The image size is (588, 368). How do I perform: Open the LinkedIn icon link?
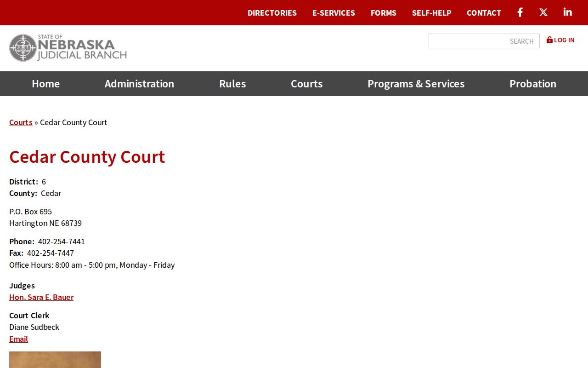pyautogui.click(x=568, y=12)
